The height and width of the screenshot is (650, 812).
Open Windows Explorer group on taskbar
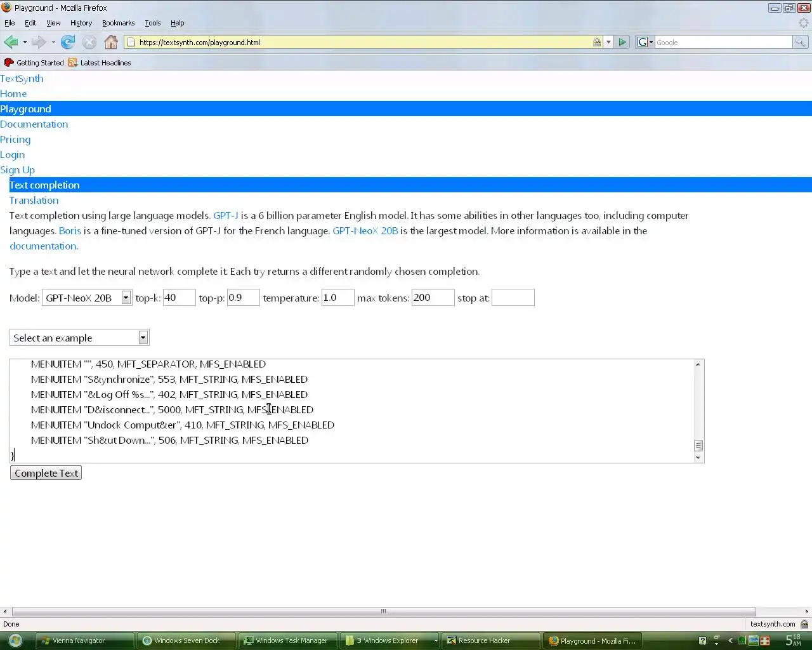coord(390,640)
